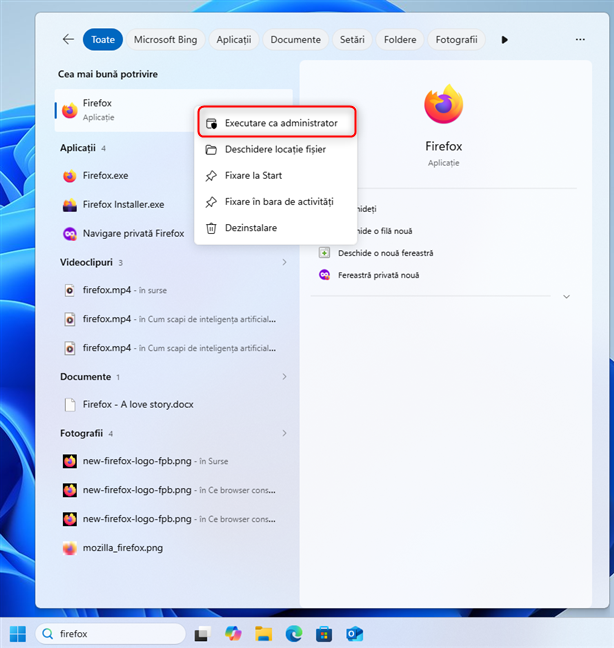Viewport: 614px width, 648px height.
Task: Click the Navigare privată Firefox mask icon
Action: 70,234
